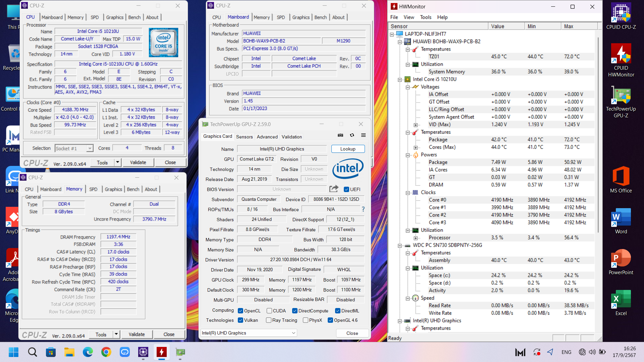The height and width of the screenshot is (362, 644).
Task: Click the HWMonitor taskbar icon
Action: 162,352
